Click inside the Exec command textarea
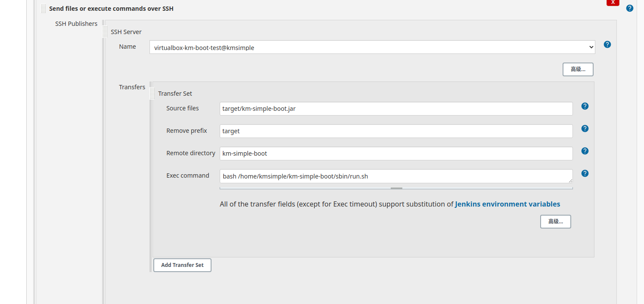644x304 pixels. pos(396,176)
